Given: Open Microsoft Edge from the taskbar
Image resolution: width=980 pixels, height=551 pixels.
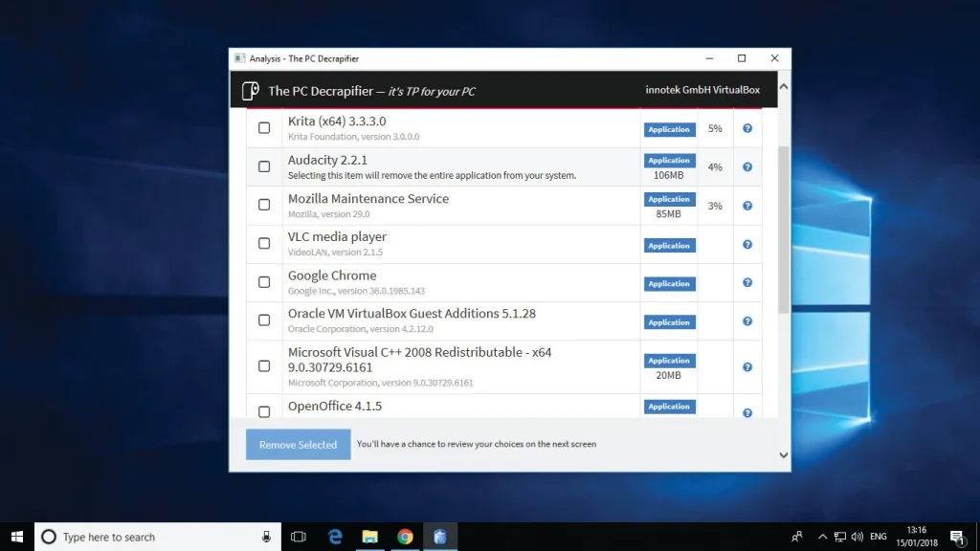Looking at the screenshot, I should click(x=335, y=537).
